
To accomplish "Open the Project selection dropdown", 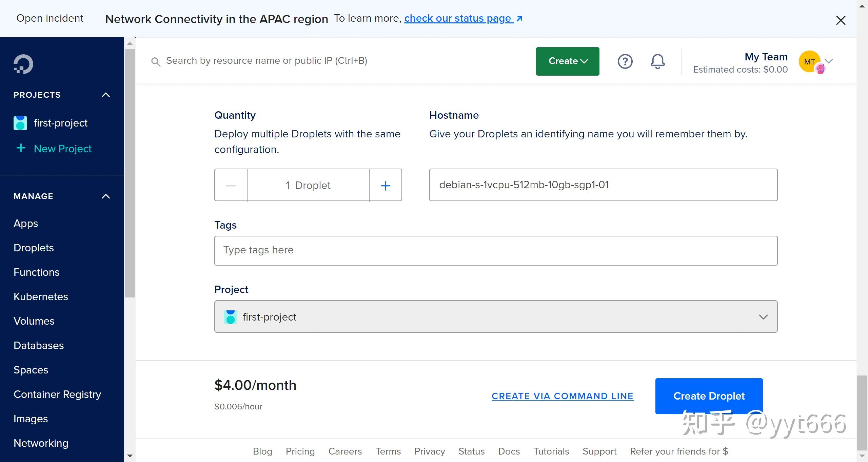I will click(x=496, y=316).
